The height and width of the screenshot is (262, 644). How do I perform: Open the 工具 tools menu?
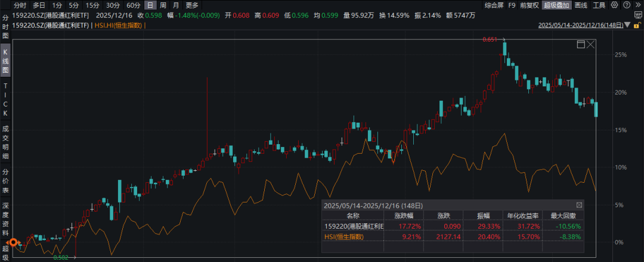[x=599, y=5]
